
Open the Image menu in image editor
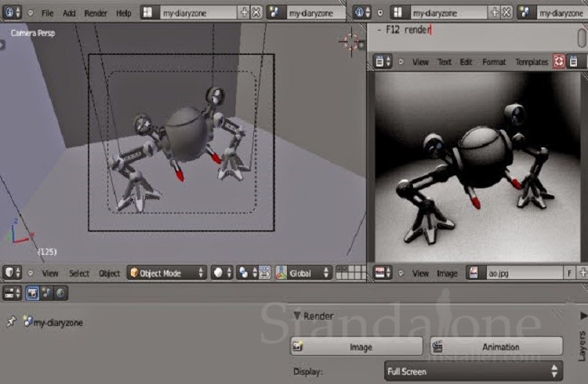447,273
